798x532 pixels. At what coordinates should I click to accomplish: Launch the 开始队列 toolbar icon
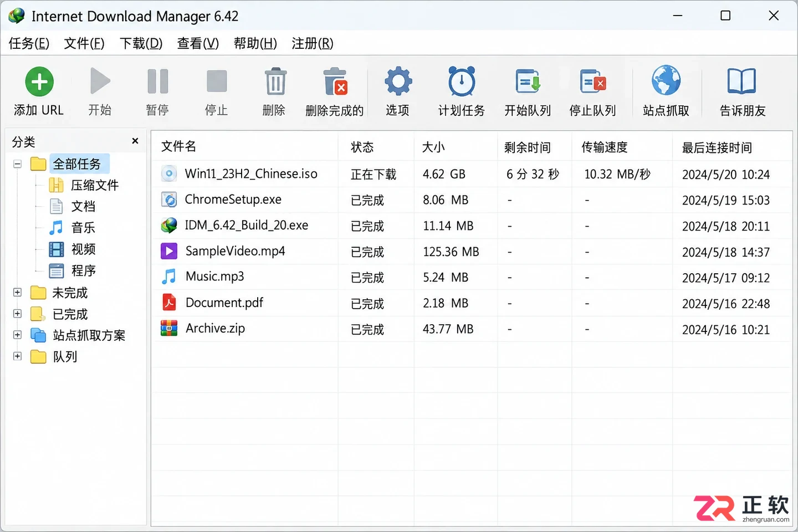tap(528, 81)
